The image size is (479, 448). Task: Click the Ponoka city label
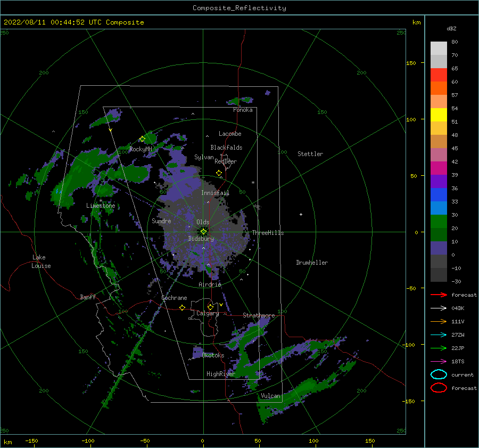tap(243, 110)
